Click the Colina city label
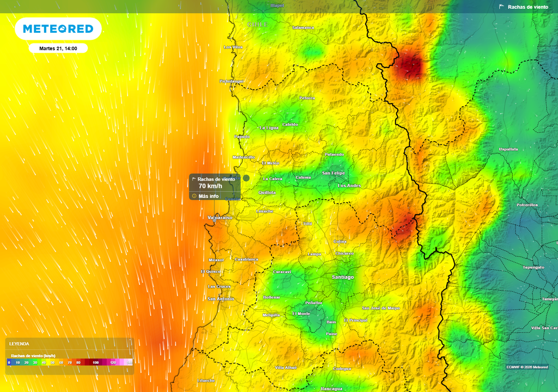 [340, 242]
